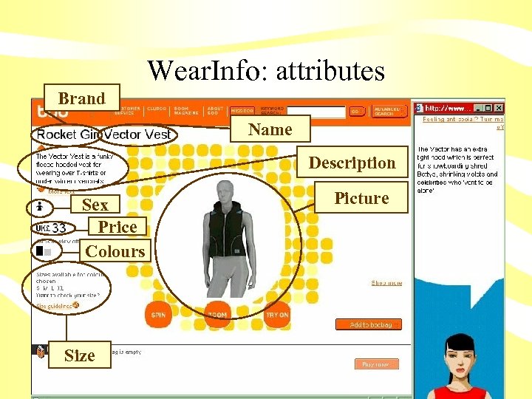Image resolution: width=532 pixels, height=399 pixels.
Task: Open Advanced Search
Action: tap(389, 112)
